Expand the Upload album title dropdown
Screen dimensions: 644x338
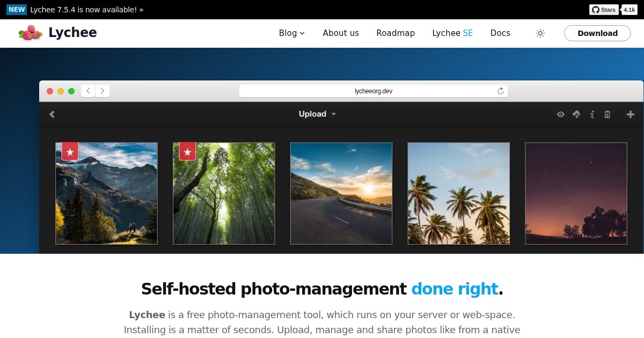point(317,114)
